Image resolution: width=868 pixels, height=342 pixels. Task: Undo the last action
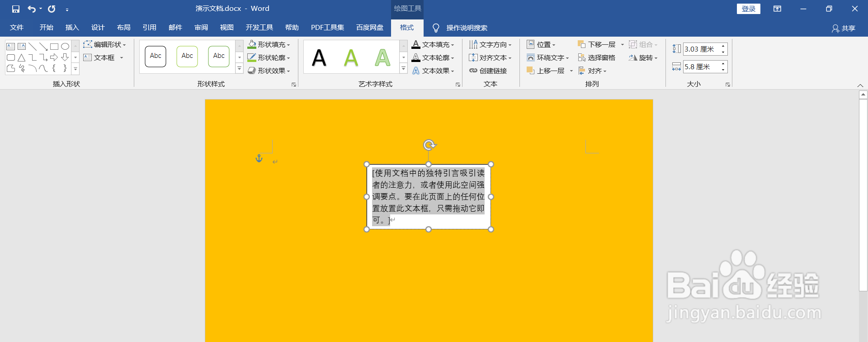click(32, 9)
